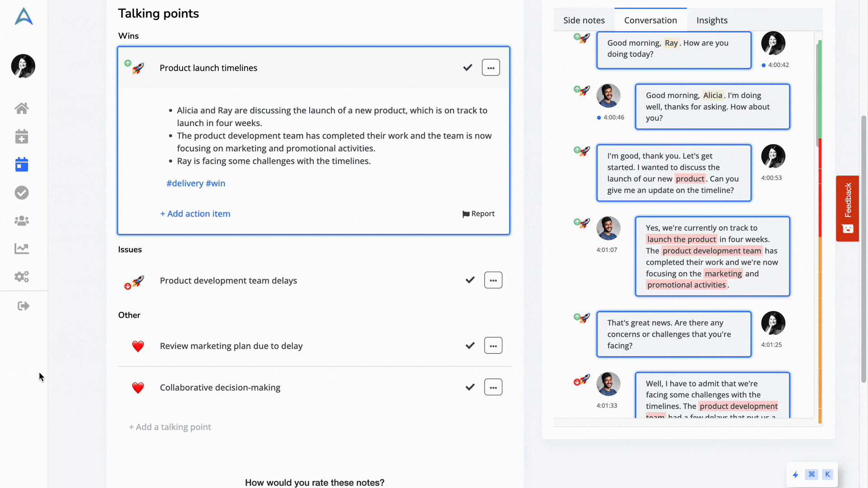The height and width of the screenshot is (488, 868).
Task: Trigger the lightning quick-action shortcut icon
Action: [796, 475]
